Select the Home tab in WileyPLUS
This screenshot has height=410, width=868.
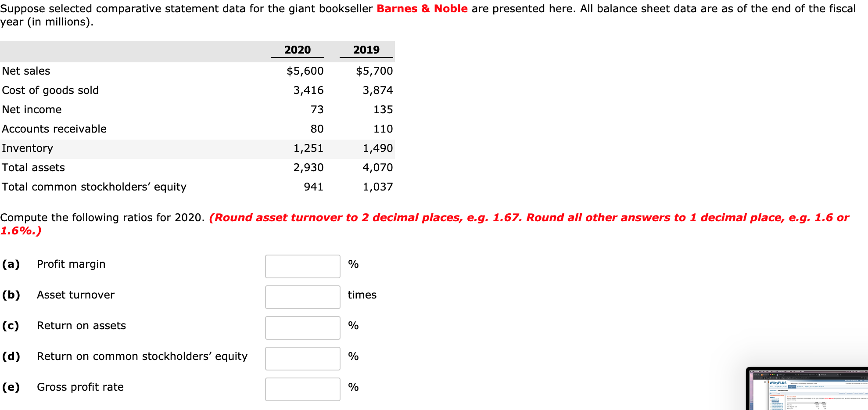point(771,387)
